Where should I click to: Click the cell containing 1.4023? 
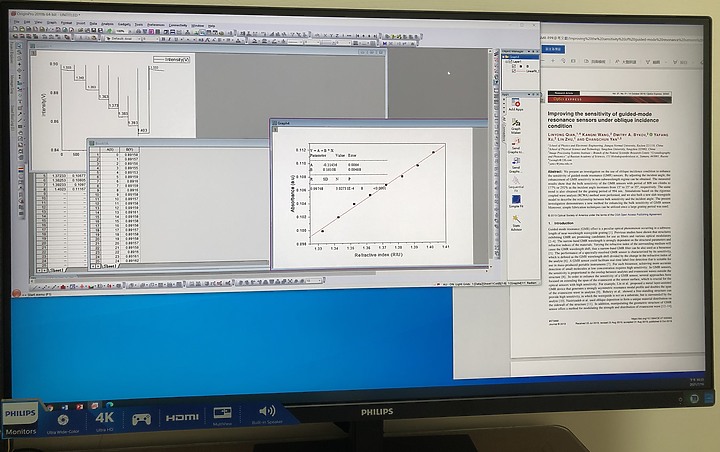point(59,189)
